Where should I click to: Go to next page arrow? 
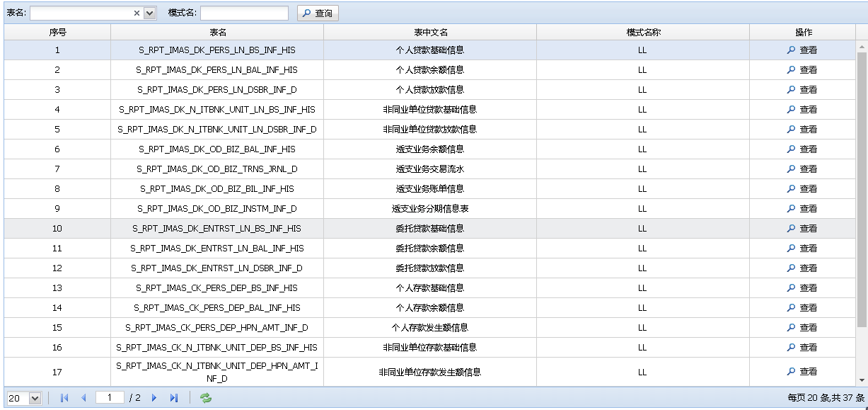click(x=154, y=399)
